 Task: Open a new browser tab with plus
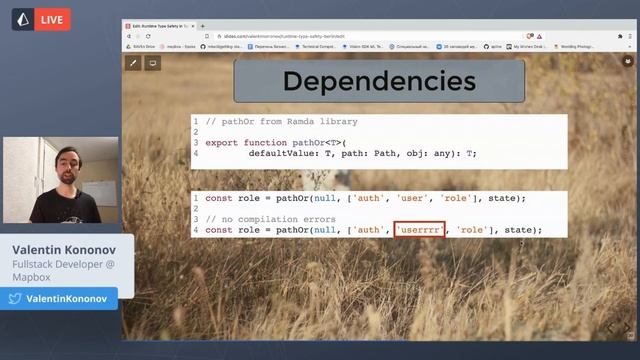click(202, 26)
